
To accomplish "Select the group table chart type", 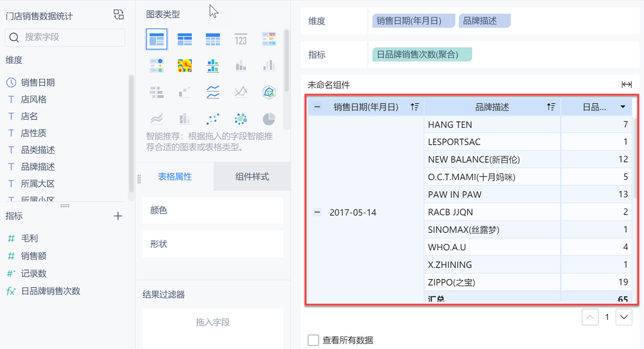I will point(157,39).
